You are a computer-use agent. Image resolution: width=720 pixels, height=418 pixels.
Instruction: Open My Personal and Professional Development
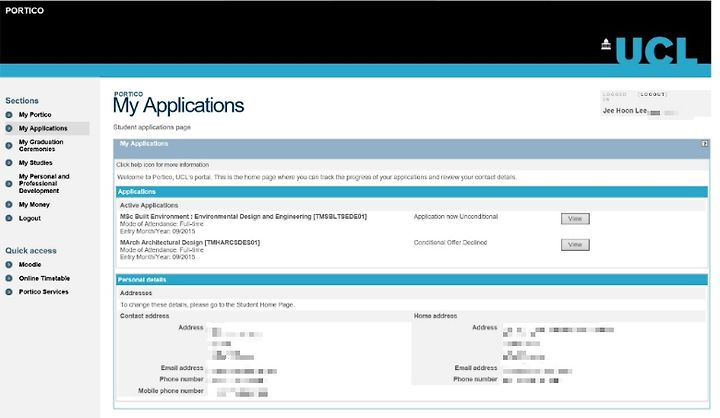(x=44, y=184)
